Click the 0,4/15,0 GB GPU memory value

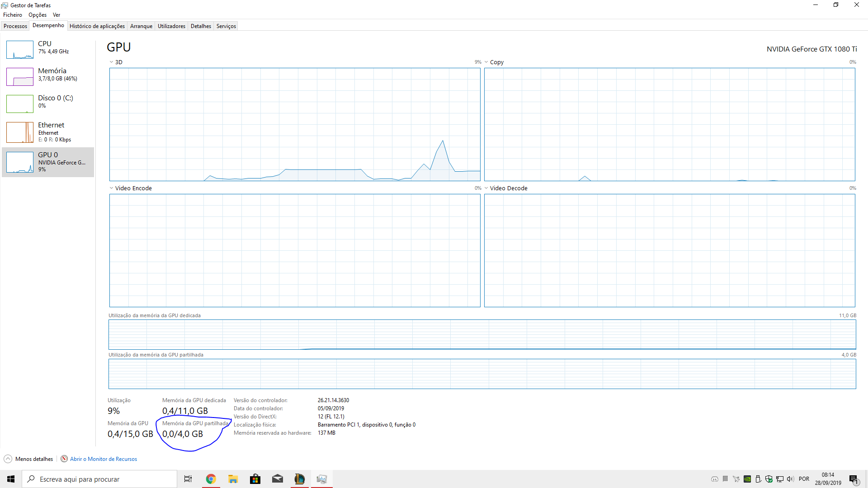coord(130,434)
